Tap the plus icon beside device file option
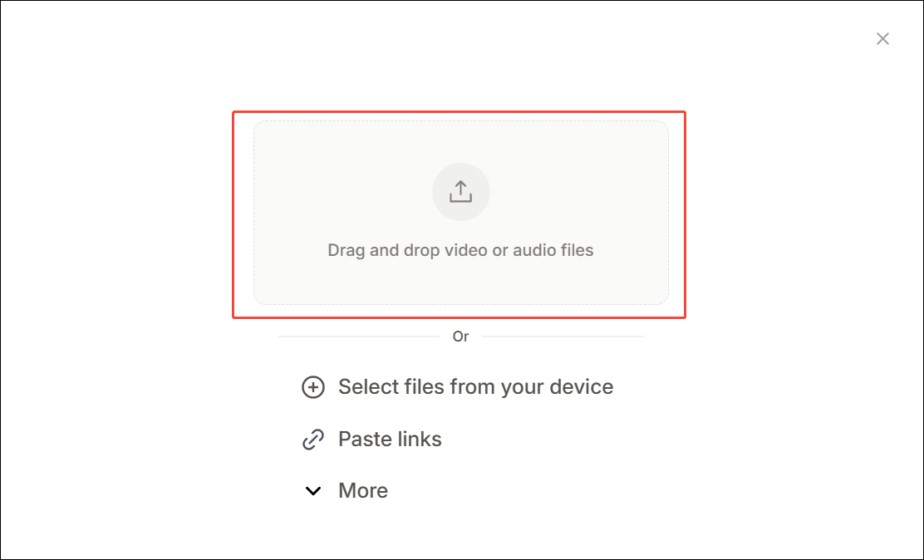The width and height of the screenshot is (924, 560). tap(312, 387)
